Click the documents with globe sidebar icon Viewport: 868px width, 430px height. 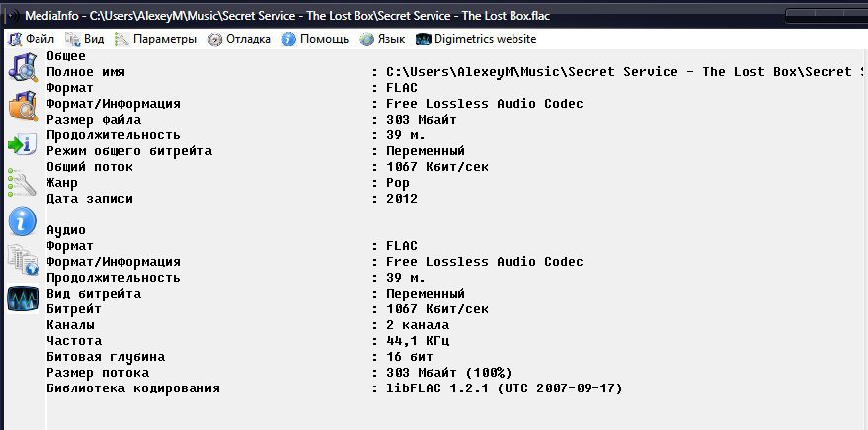tap(22, 260)
